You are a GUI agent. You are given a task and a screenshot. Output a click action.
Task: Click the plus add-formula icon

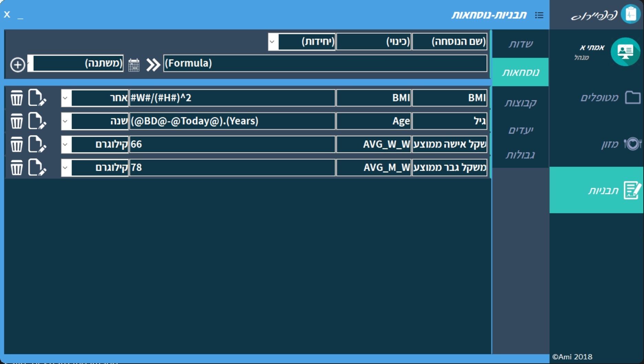point(18,65)
